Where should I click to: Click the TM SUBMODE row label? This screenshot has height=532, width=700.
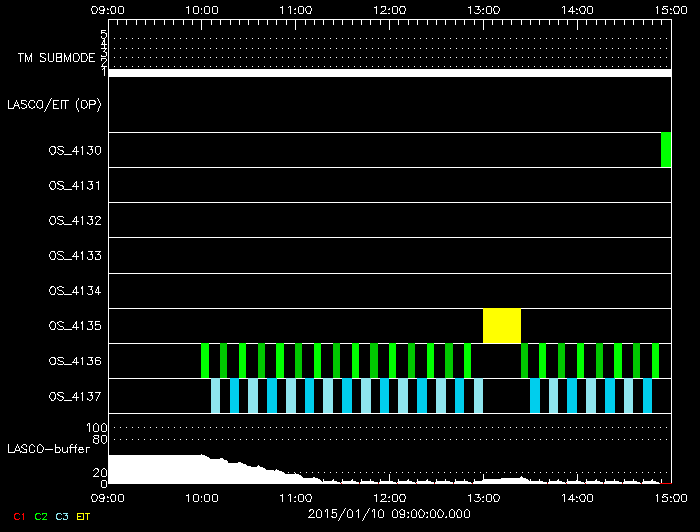click(x=56, y=58)
